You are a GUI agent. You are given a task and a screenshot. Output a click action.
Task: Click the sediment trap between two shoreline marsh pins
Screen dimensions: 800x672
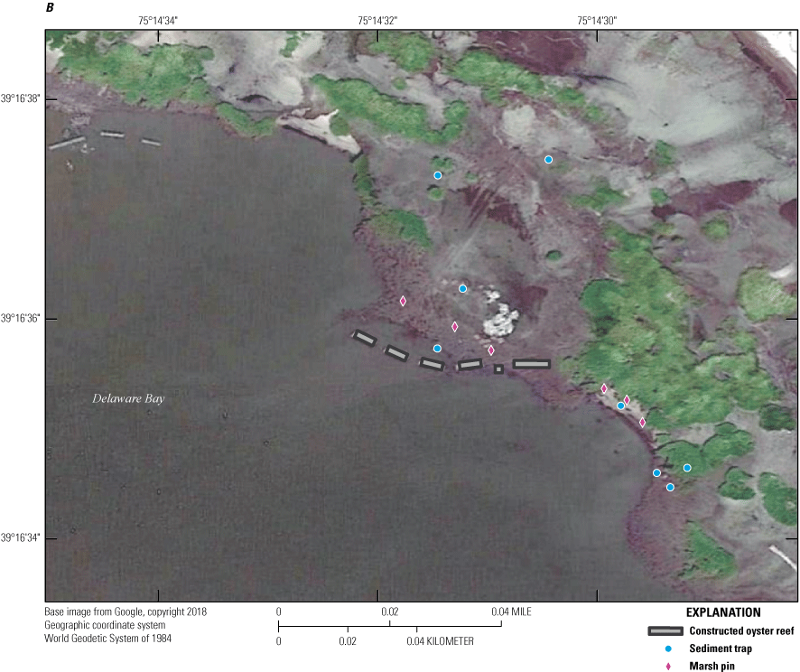tap(620, 406)
